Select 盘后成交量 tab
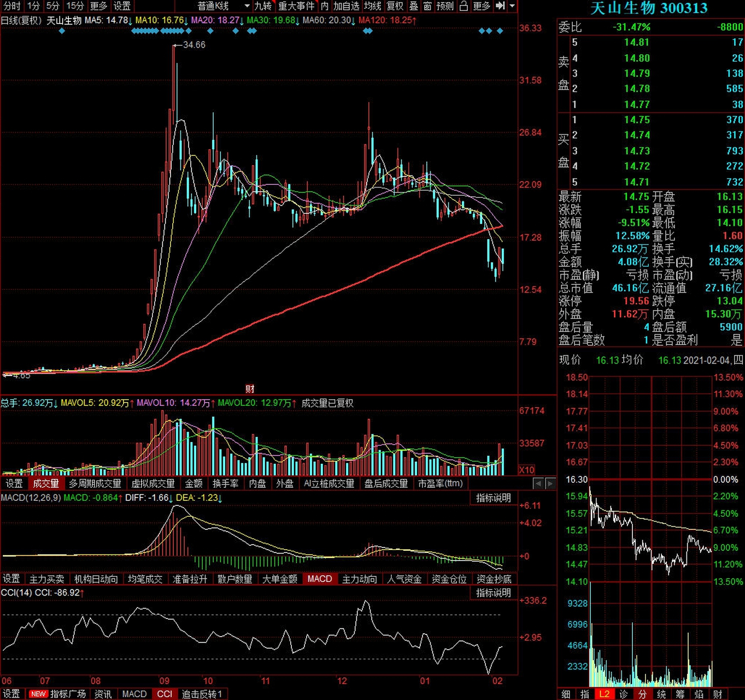 point(386,483)
